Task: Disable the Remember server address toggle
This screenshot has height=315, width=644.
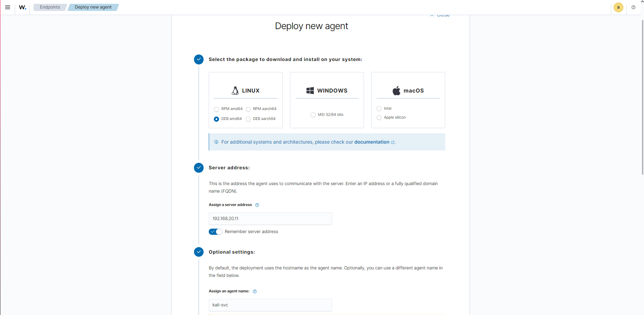Action: [215, 231]
